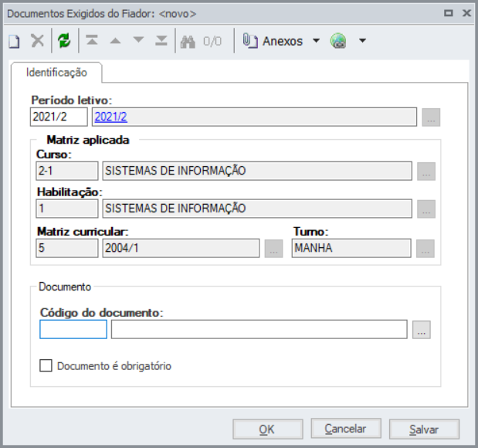Expand the Anexos dropdown arrow
Image resolution: width=478 pixels, height=448 pixels.
pos(316,42)
